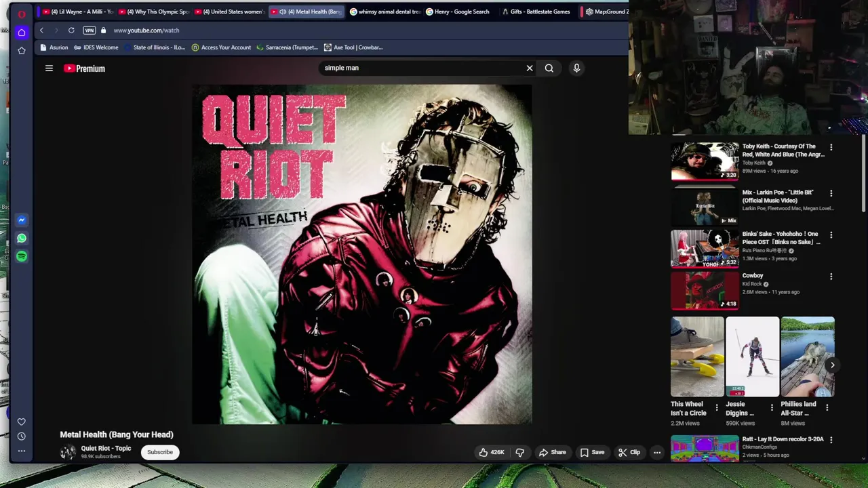Dislike the video

[520, 452]
